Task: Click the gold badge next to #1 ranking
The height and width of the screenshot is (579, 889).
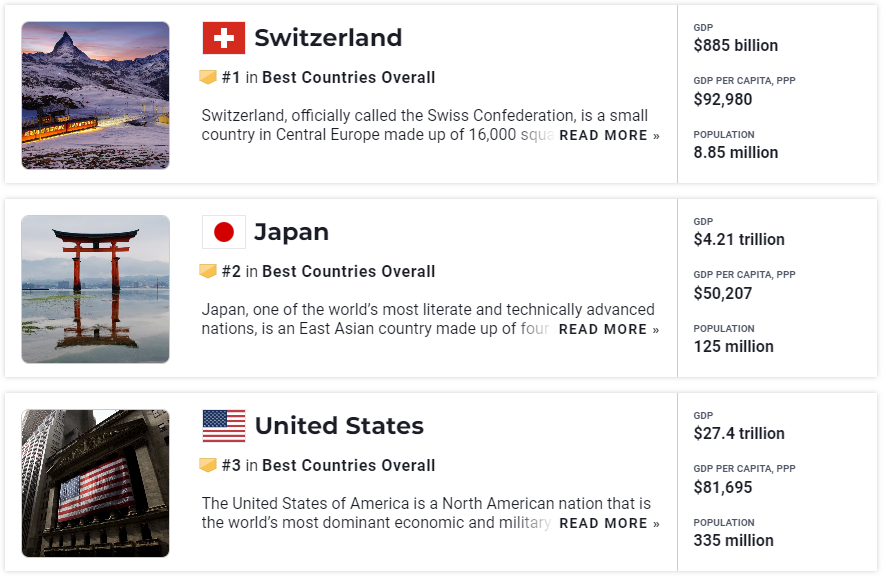Action: click(208, 77)
